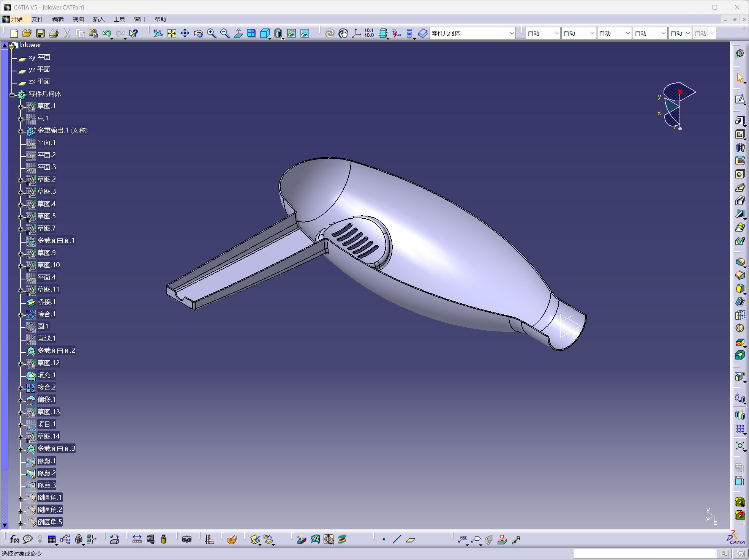Click the Capture camera icon
Screen dimensions: 749x560
point(186,539)
